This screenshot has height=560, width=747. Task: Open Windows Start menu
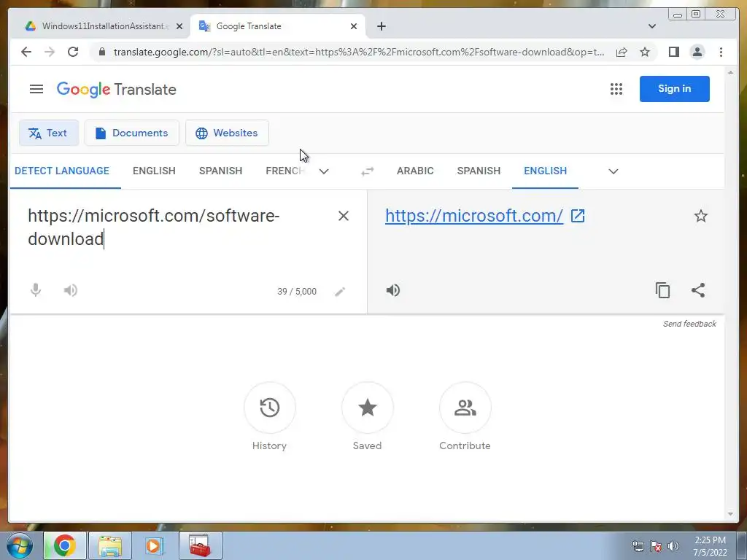[x=20, y=545]
